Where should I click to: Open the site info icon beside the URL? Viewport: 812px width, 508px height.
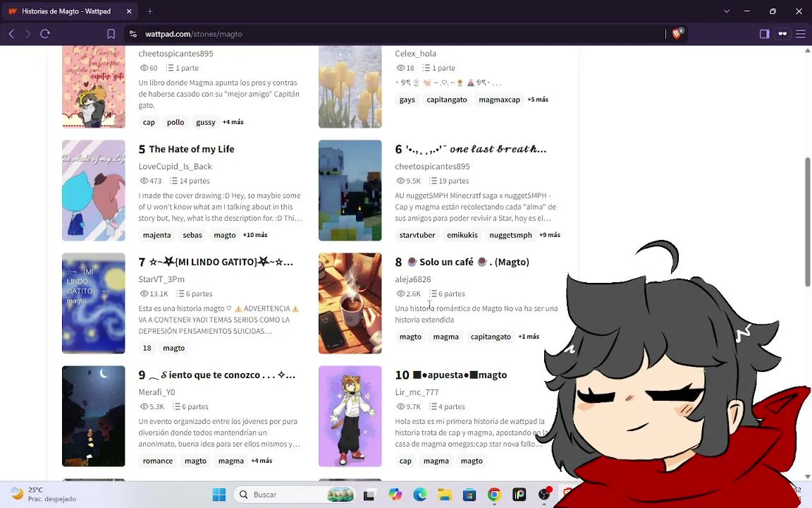coord(133,34)
